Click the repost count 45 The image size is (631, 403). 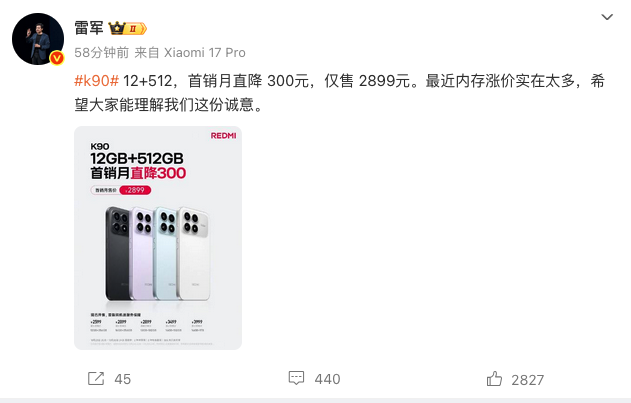click(x=122, y=379)
